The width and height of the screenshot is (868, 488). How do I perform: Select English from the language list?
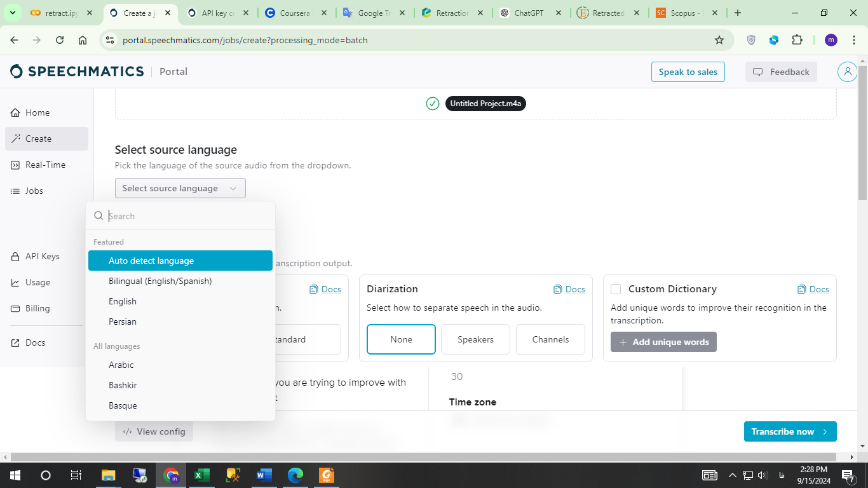pos(180,301)
